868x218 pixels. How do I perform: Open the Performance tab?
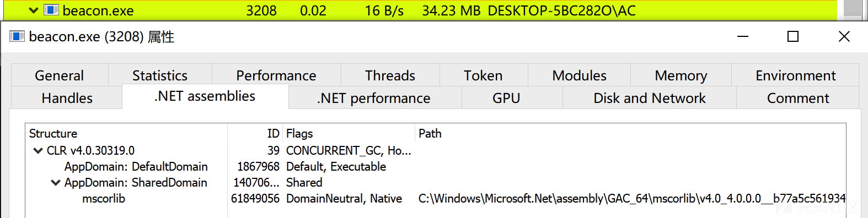(276, 75)
